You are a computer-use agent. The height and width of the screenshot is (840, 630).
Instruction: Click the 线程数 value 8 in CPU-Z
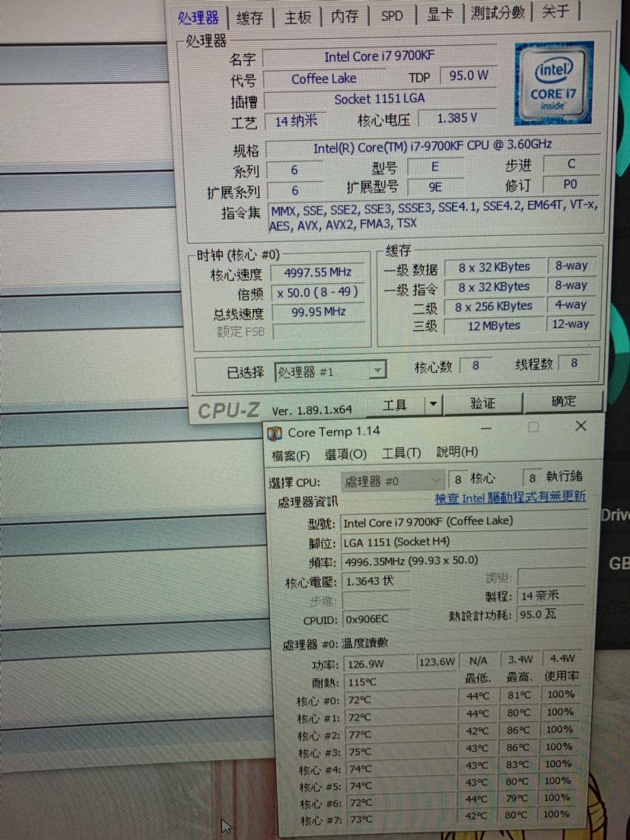coord(574,363)
